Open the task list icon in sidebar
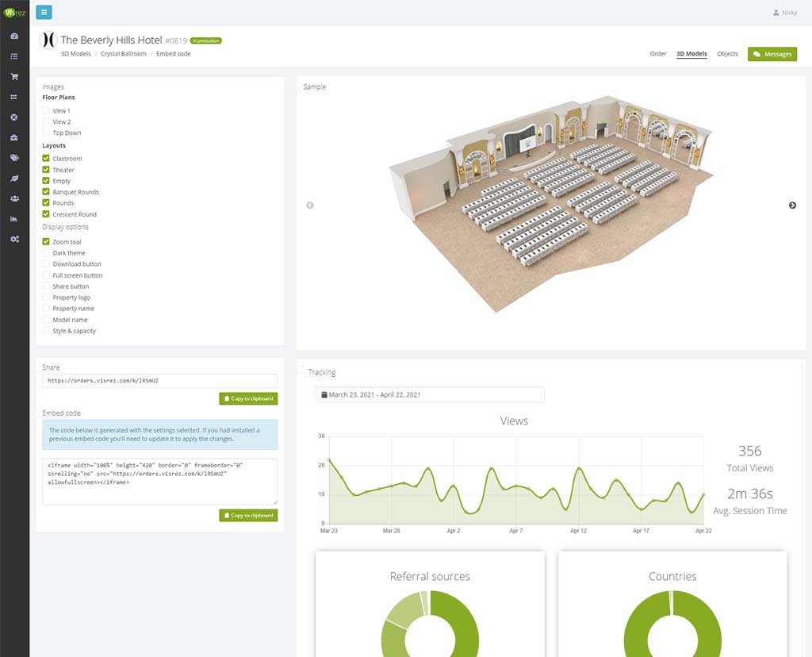 coord(14,56)
